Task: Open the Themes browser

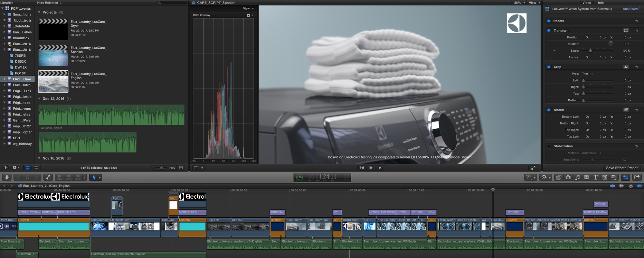Action: click(x=614, y=177)
